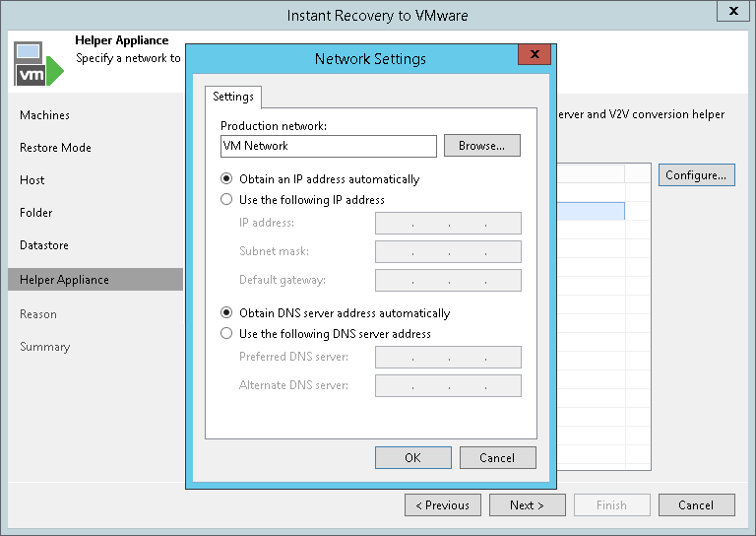Go to the Folder wizard step

point(36,212)
